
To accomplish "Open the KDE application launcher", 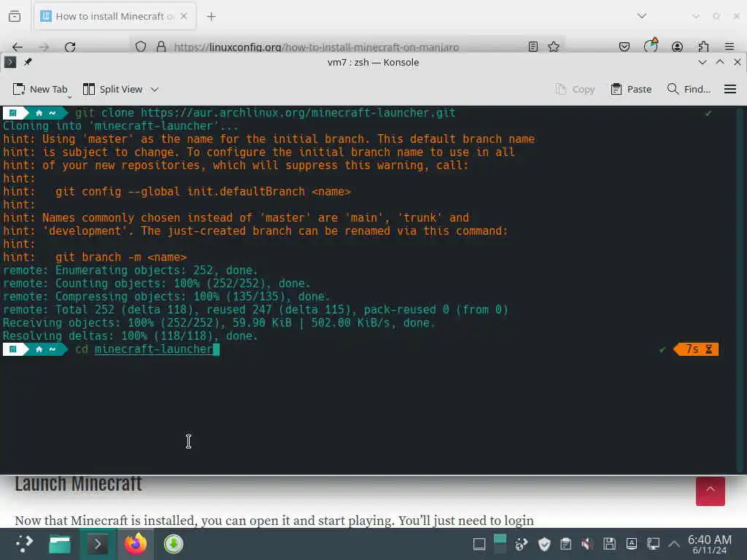I will [24, 544].
